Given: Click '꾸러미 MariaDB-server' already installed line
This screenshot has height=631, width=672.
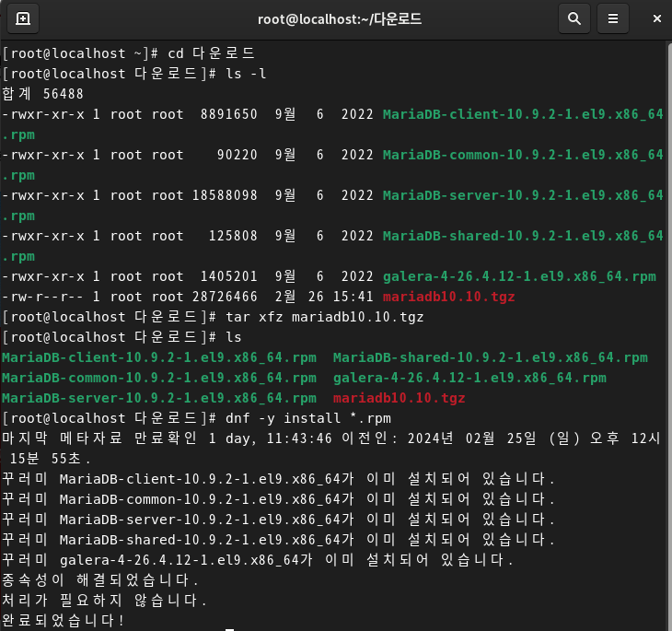Looking at the screenshot, I should pyautogui.click(x=278, y=520).
